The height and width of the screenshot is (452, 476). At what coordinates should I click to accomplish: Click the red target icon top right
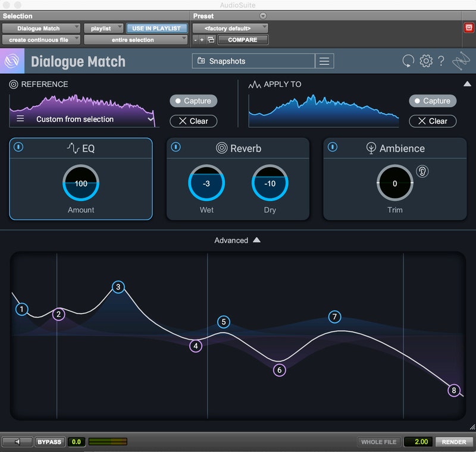(x=468, y=28)
